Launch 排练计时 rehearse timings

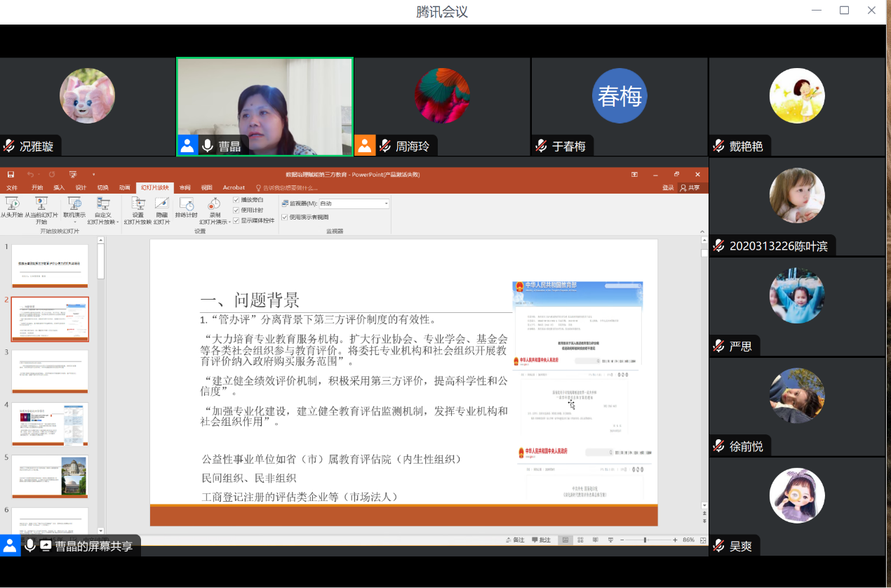187,204
